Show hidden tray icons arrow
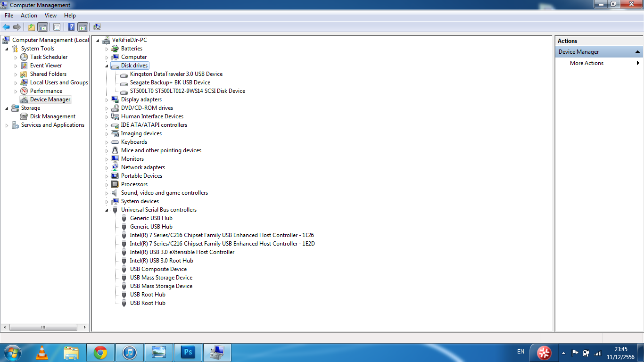This screenshot has width=644, height=362. tap(563, 353)
